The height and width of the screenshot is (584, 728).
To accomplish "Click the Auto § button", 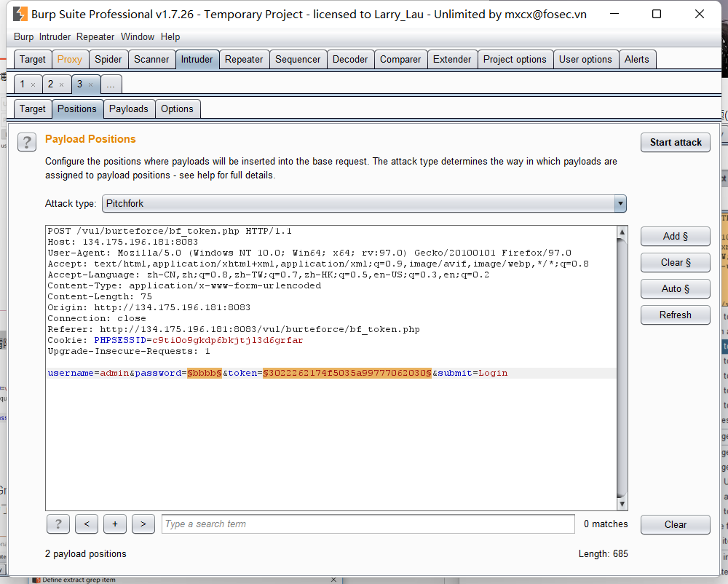I will click(676, 289).
